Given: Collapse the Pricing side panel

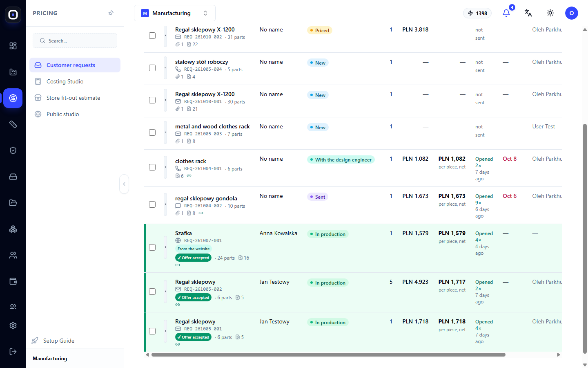Looking at the screenshot, I should click(124, 184).
